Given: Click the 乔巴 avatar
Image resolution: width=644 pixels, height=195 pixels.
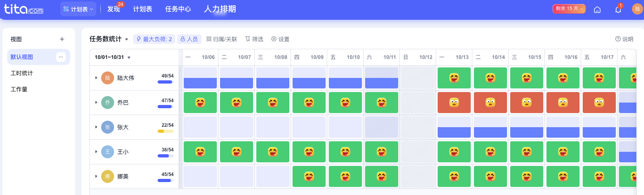Looking at the screenshot, I should (x=108, y=103).
